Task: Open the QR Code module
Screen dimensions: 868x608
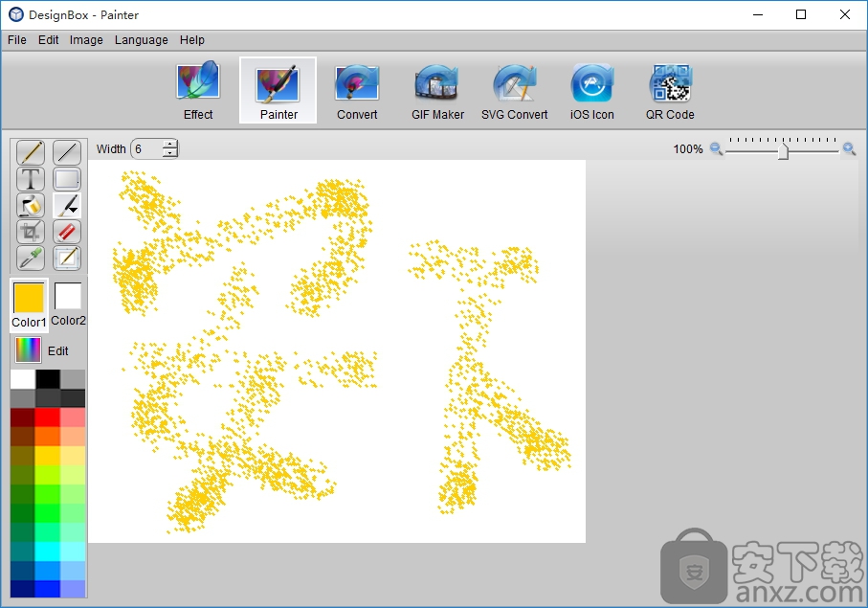Action: [670, 92]
